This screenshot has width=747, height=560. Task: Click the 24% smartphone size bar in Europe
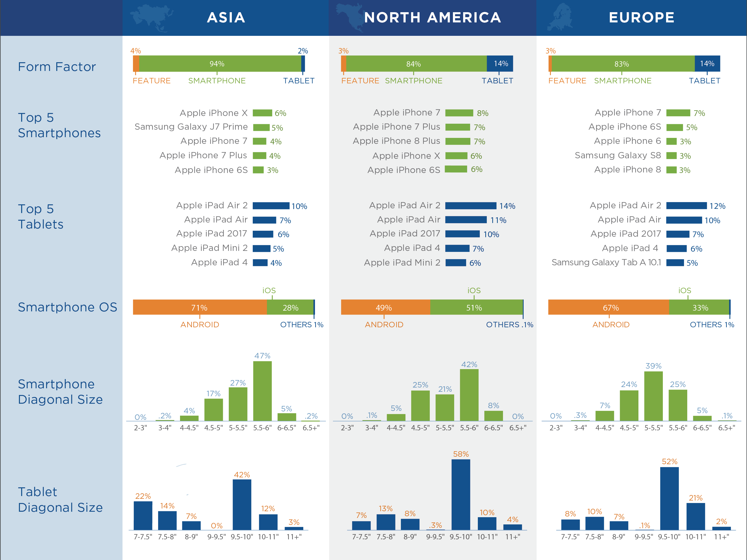pyautogui.click(x=629, y=405)
